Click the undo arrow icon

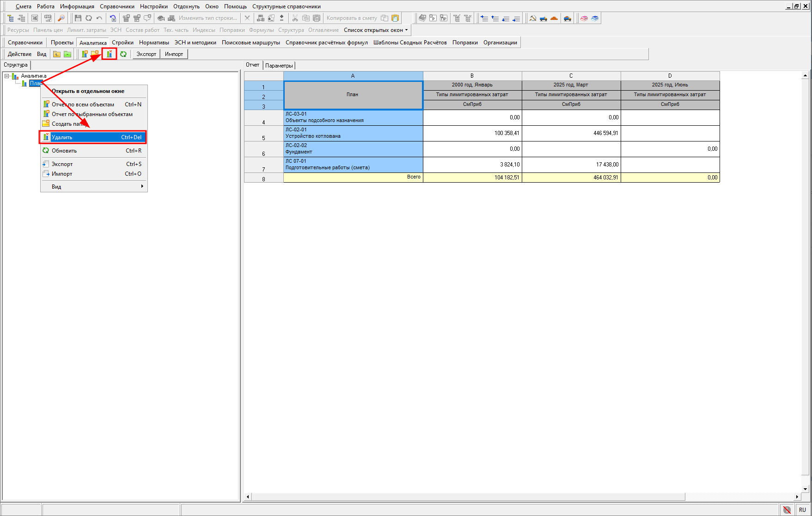tap(99, 18)
